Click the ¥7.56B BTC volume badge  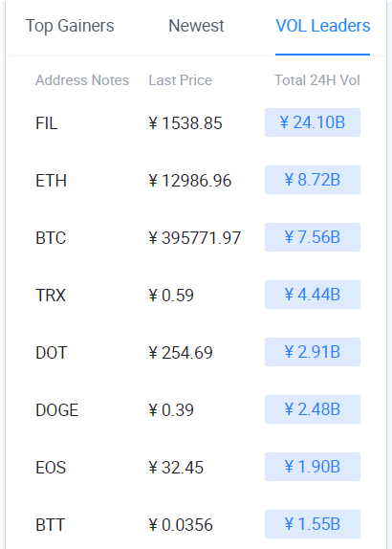[x=313, y=237]
